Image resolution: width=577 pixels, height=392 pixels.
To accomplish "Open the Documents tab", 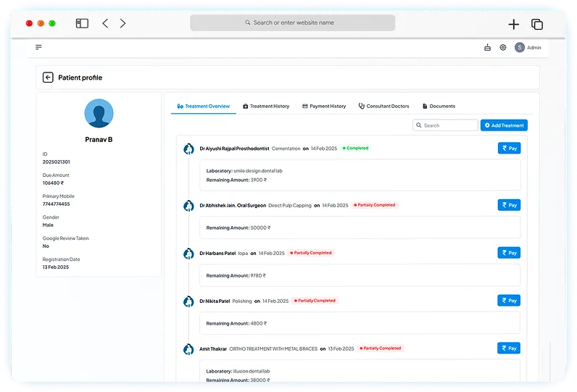I will [439, 107].
